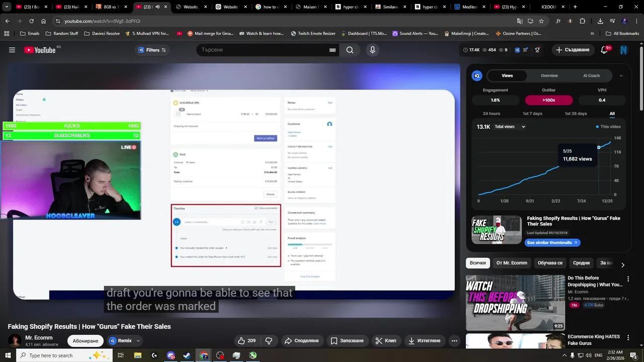Screen dimensions: 644x362
Task: Open the YouTube guide hamburger menu
Action: click(x=12, y=50)
